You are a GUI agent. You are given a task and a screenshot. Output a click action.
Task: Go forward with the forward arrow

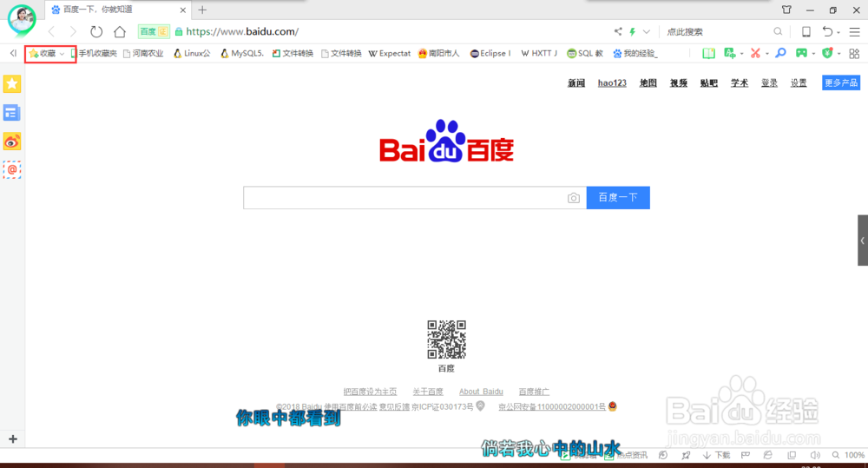coord(73,31)
